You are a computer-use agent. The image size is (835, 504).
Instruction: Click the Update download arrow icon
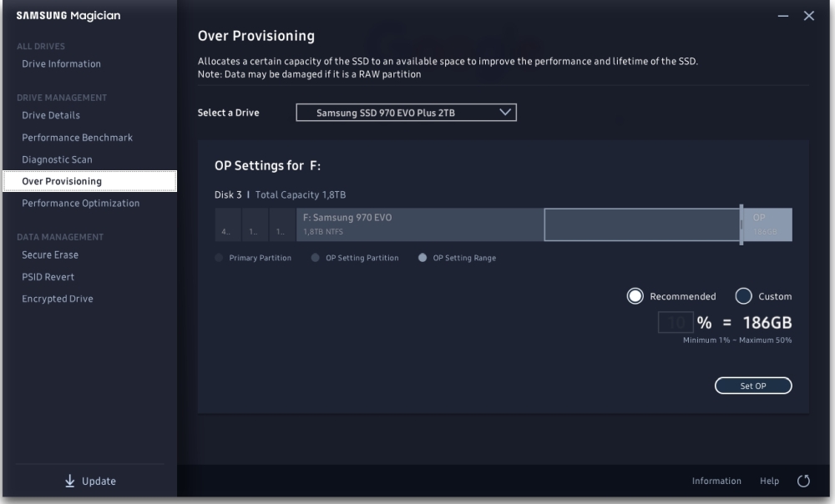click(70, 481)
